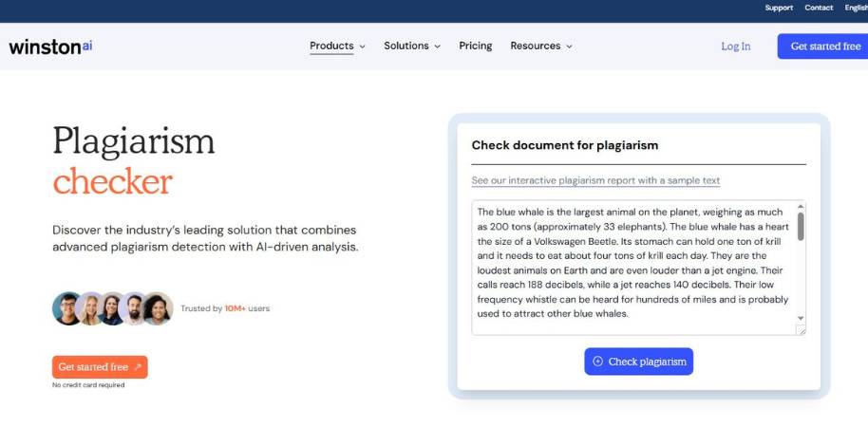
Task: Click the Check plagiarism button
Action: (x=638, y=362)
